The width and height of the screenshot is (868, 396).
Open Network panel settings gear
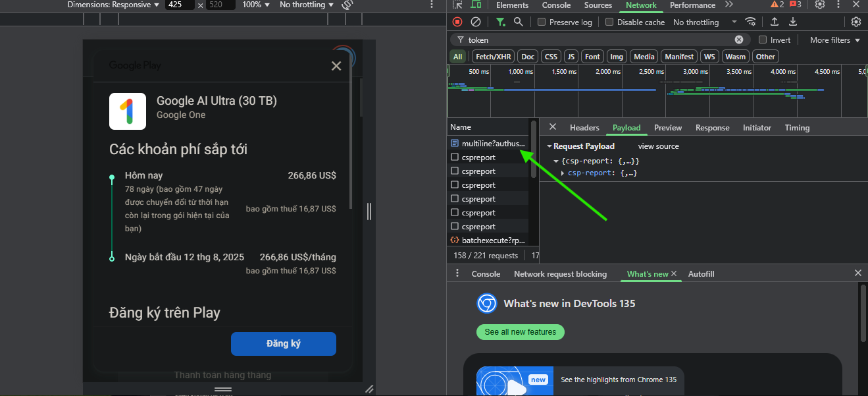[x=855, y=22]
